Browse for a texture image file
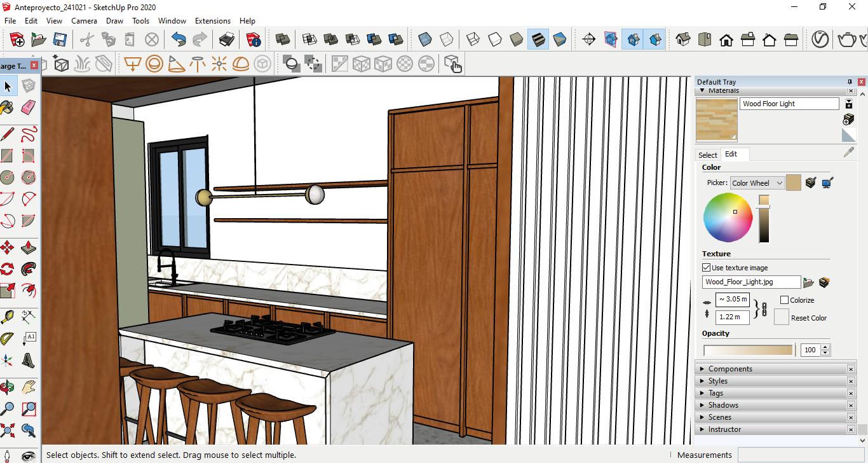 click(808, 282)
